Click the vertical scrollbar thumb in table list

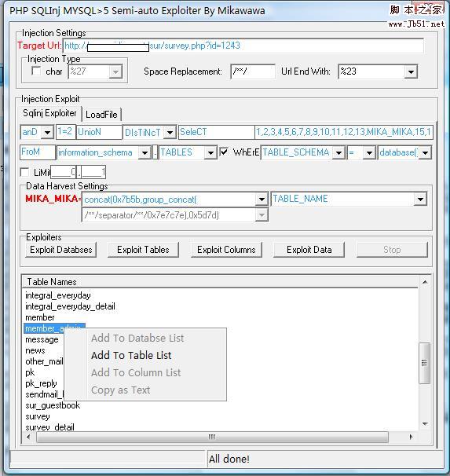point(424,363)
